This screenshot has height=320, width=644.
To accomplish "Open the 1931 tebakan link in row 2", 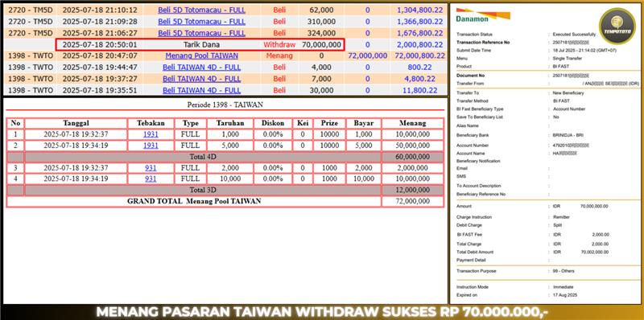I will (151, 146).
